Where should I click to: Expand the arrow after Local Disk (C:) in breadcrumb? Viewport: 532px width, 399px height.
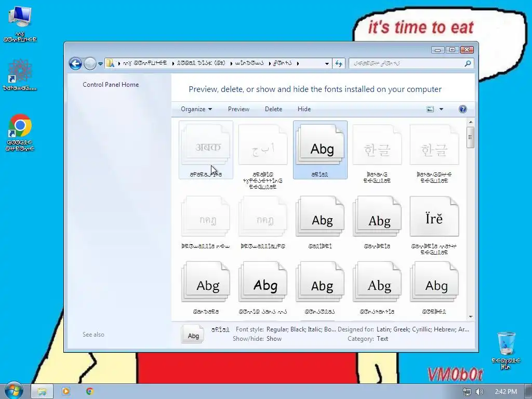(231, 63)
